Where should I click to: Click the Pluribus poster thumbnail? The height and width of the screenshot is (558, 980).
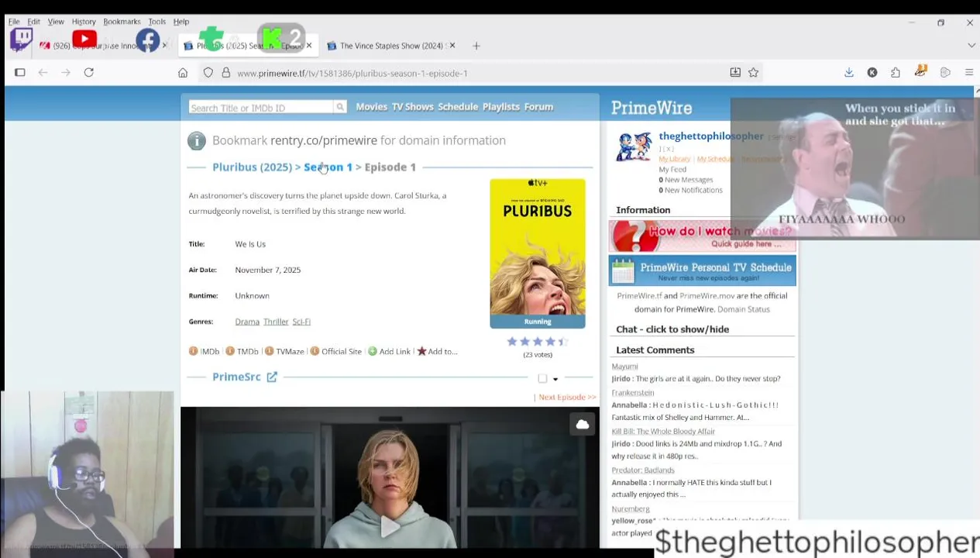coord(538,253)
